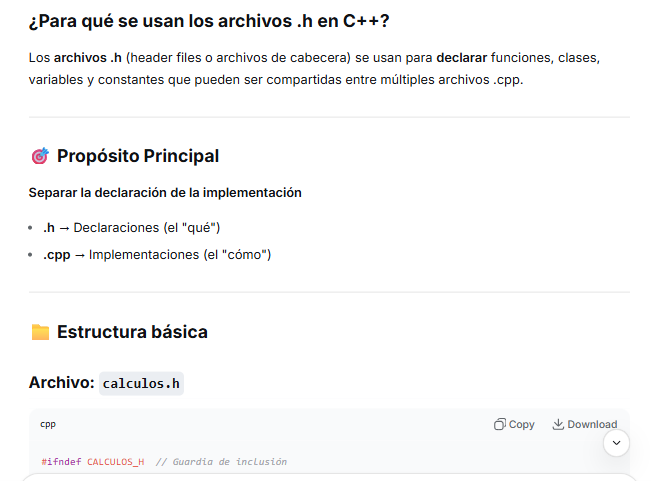Click the bold word 'declarar' in paragraph

tap(461, 58)
